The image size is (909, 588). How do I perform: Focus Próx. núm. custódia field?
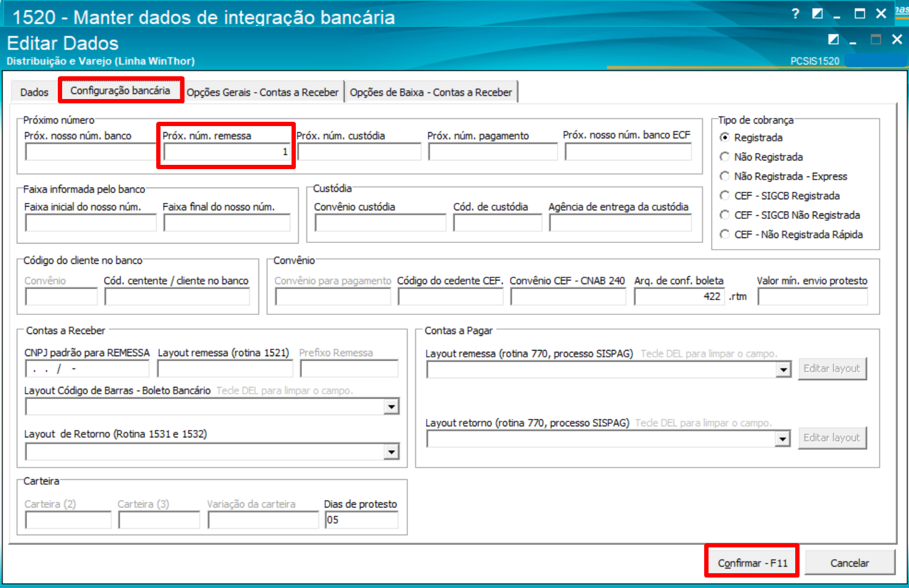pos(359,152)
